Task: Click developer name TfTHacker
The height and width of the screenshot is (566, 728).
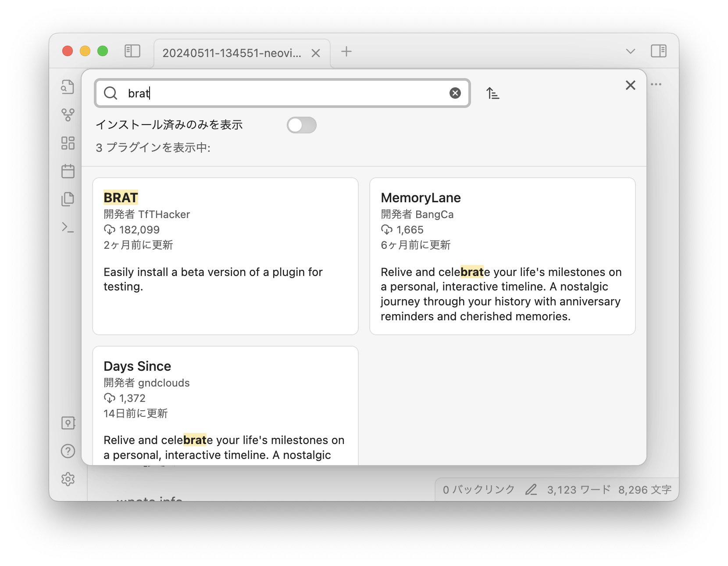Action: [164, 214]
